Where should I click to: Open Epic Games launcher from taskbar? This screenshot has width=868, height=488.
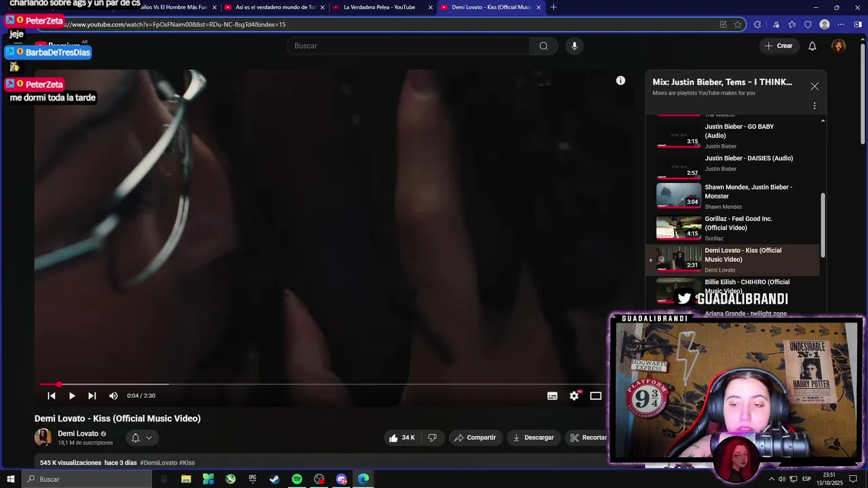(x=252, y=479)
